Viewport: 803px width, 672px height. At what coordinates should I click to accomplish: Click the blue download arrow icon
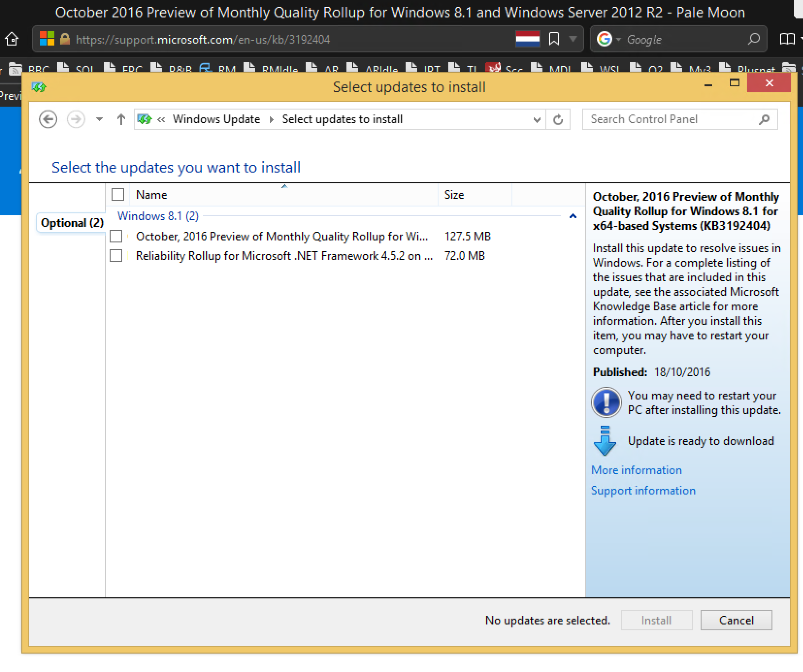[605, 441]
